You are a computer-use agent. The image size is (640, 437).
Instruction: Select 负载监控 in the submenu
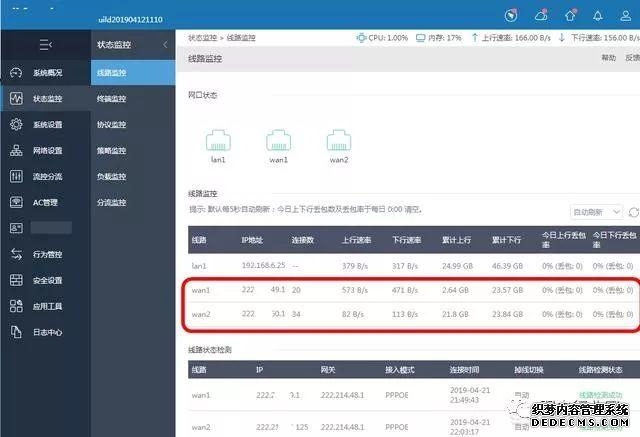coord(111,176)
